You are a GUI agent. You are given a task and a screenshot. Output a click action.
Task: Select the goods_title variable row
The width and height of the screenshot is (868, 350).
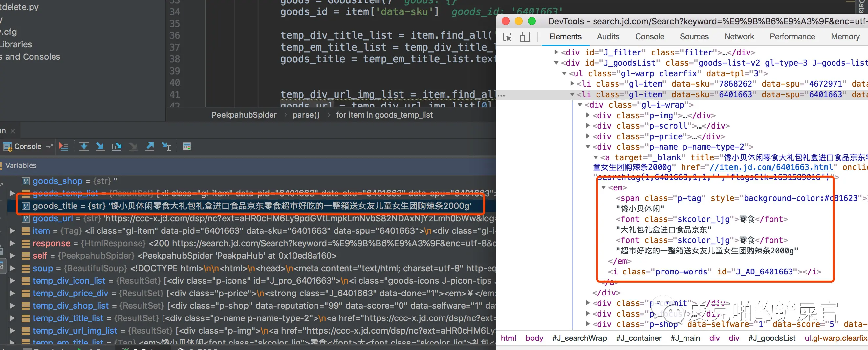(251, 206)
